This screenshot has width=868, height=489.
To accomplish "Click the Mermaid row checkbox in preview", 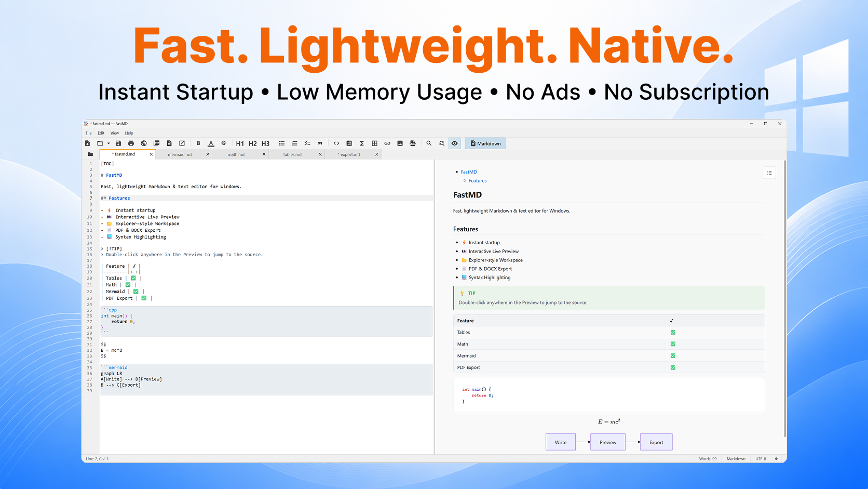I will (673, 356).
